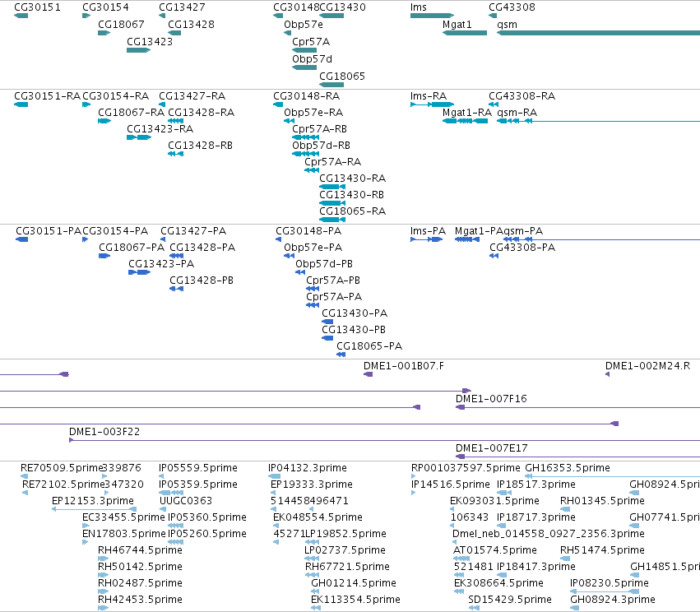The width and height of the screenshot is (700, 612).
Task: Click BAC clone DME1-001B07.F
Action: click(x=369, y=374)
